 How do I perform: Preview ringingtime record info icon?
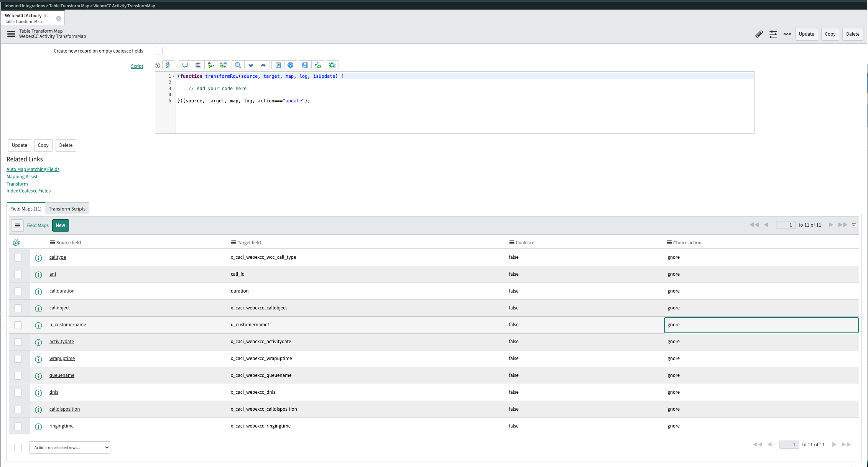38,427
